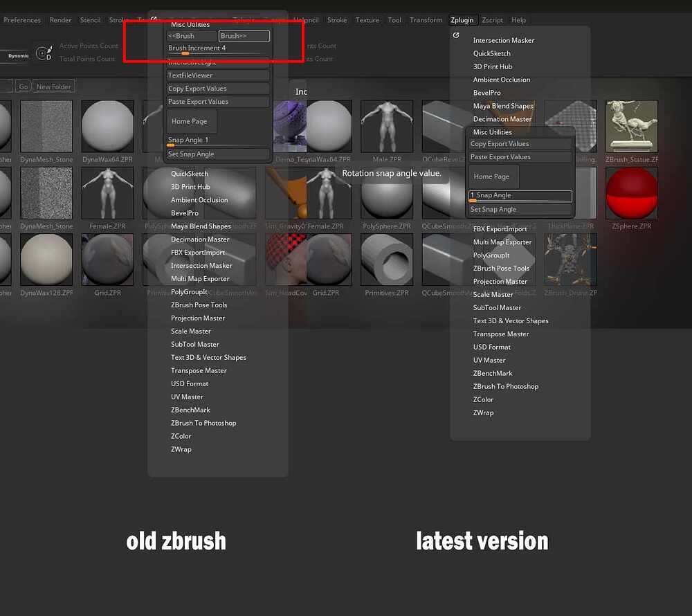
Task: Click the refresh icon atop right Zplugin panel
Action: (456, 35)
